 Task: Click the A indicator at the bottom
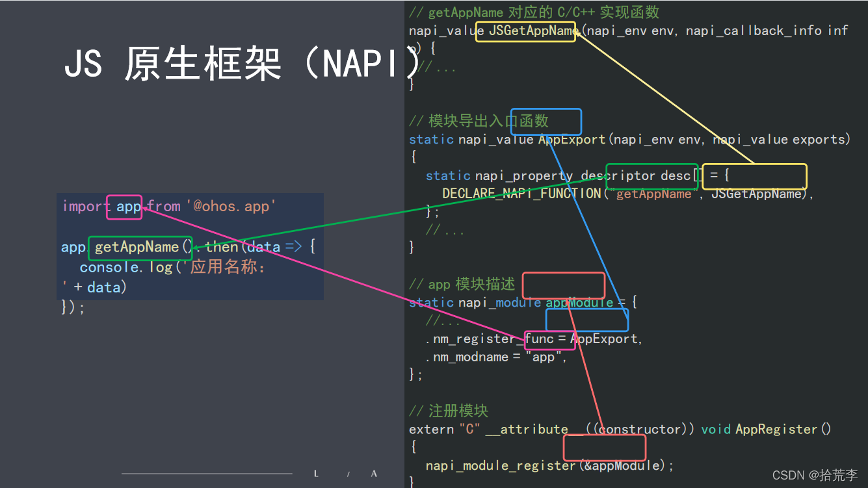[x=374, y=474]
